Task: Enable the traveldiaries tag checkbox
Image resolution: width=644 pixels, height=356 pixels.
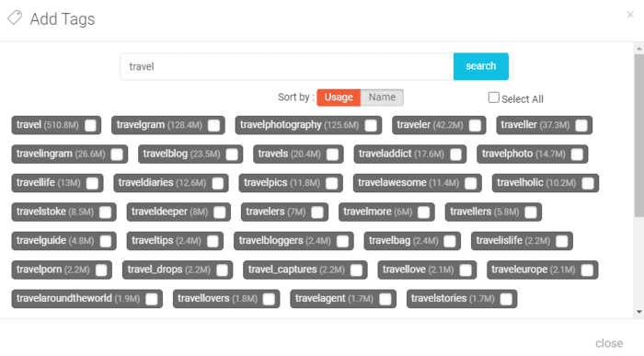Action: [218, 183]
